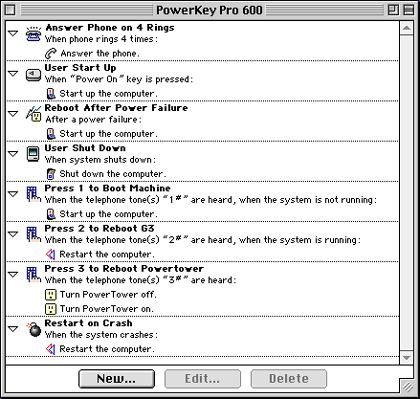Click the outlet icon beside 'Turn PowerTower off.'
The image size is (420, 399).
click(x=50, y=295)
